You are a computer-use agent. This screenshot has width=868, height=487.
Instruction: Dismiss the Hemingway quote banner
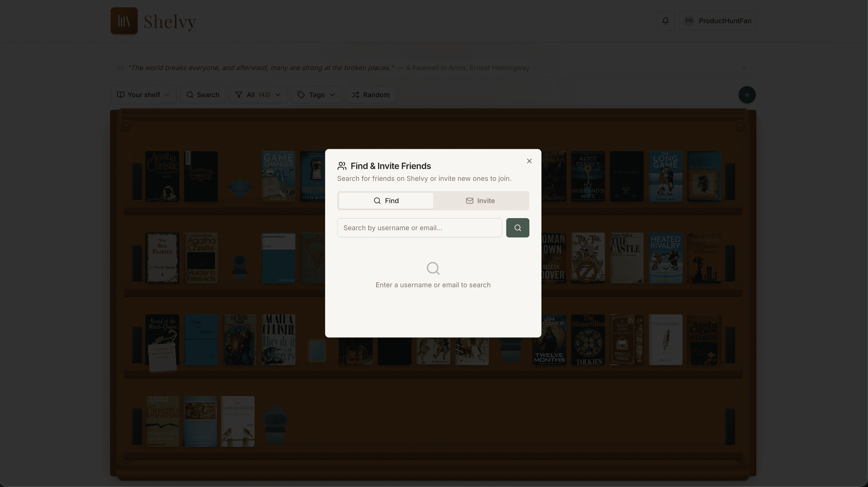point(744,67)
